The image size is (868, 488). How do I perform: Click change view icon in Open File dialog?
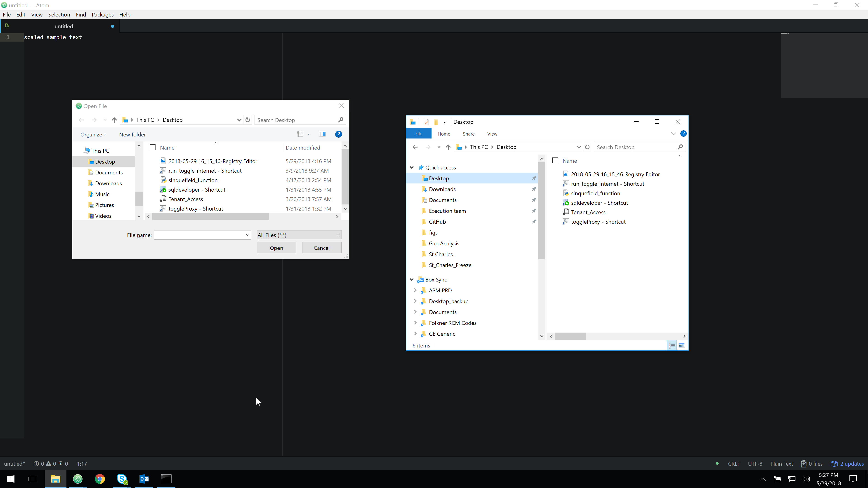pyautogui.click(x=300, y=134)
